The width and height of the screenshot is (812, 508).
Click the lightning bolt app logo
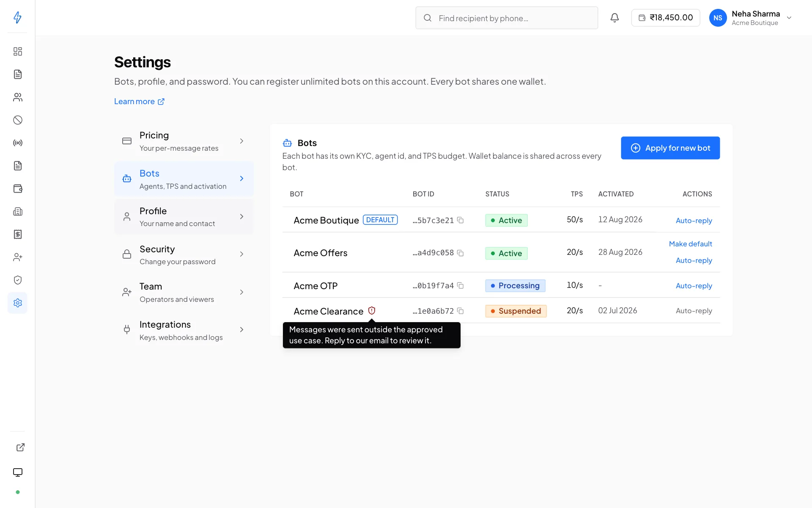17,17
